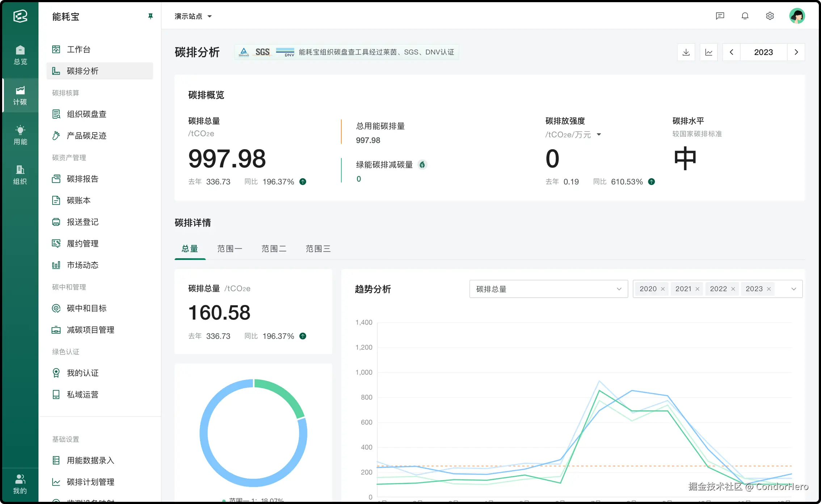
Task: Open the 碳排总量 trend metric dropdown
Action: pyautogui.click(x=548, y=289)
